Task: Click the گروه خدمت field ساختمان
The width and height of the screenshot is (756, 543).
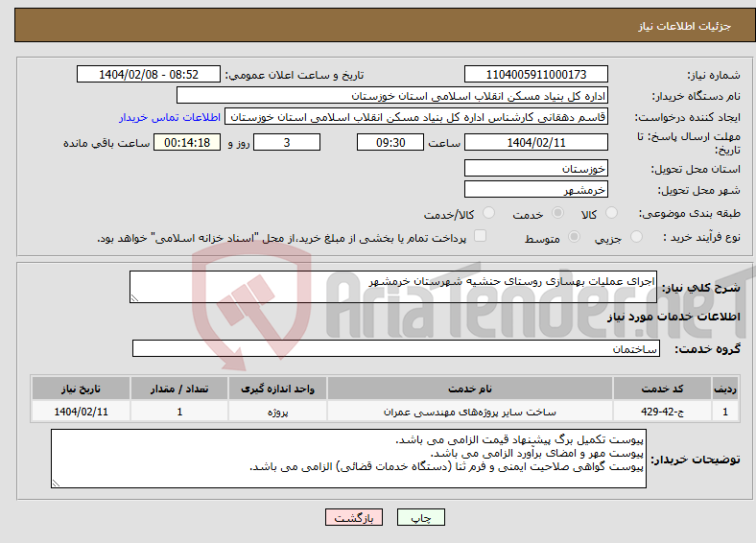Action: (x=396, y=348)
